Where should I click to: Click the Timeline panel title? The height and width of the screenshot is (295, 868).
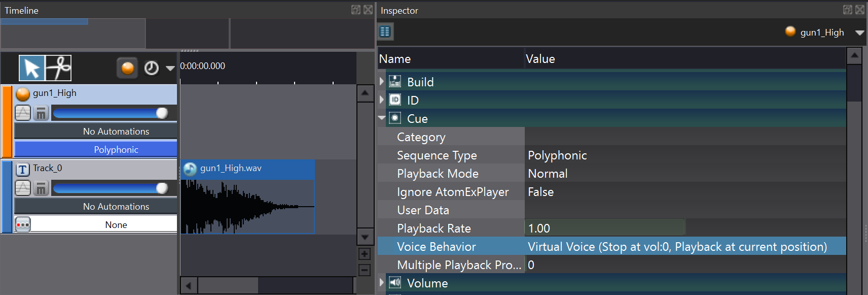[22, 10]
